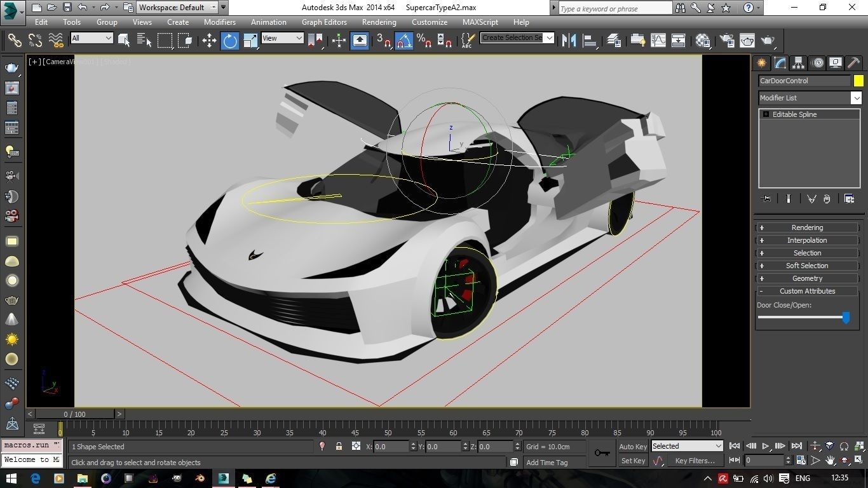The width and height of the screenshot is (868, 488).
Task: Open the Rendered Frame Window
Action: (747, 40)
